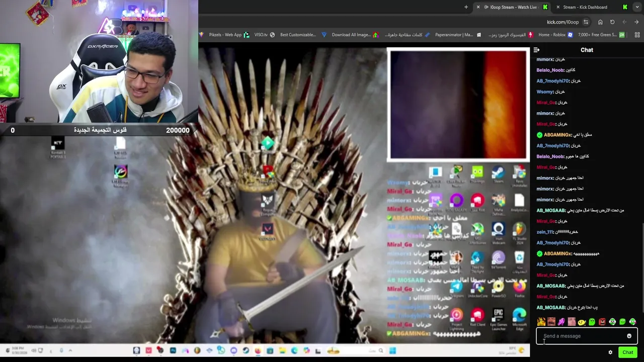
Task: Open the emoji picker in message box
Action: pos(629,336)
